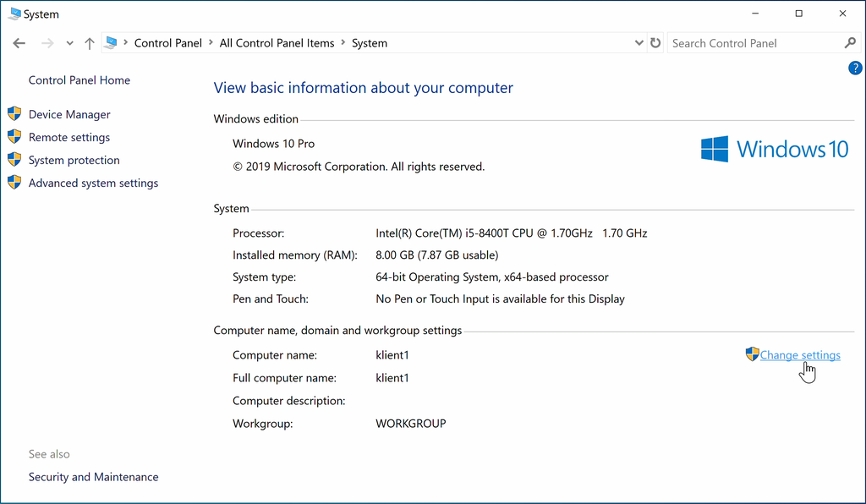Click the search magnifier icon
This screenshot has width=866, height=504.
click(851, 42)
